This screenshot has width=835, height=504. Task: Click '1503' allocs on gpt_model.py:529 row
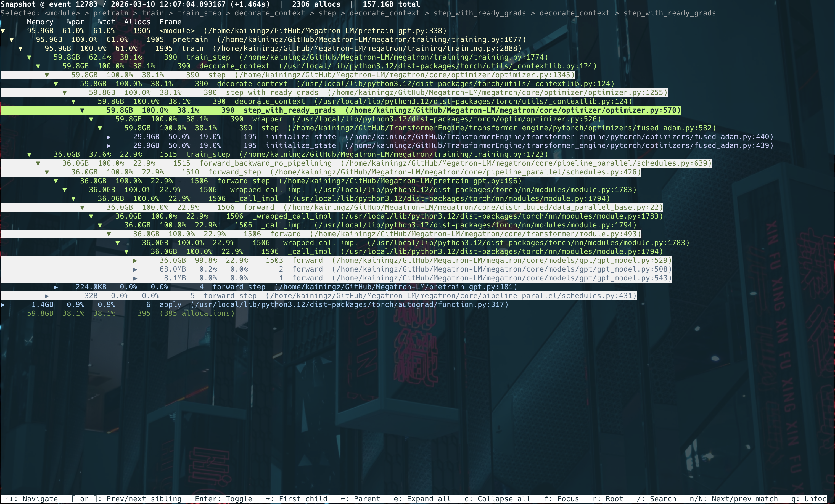[x=274, y=261]
